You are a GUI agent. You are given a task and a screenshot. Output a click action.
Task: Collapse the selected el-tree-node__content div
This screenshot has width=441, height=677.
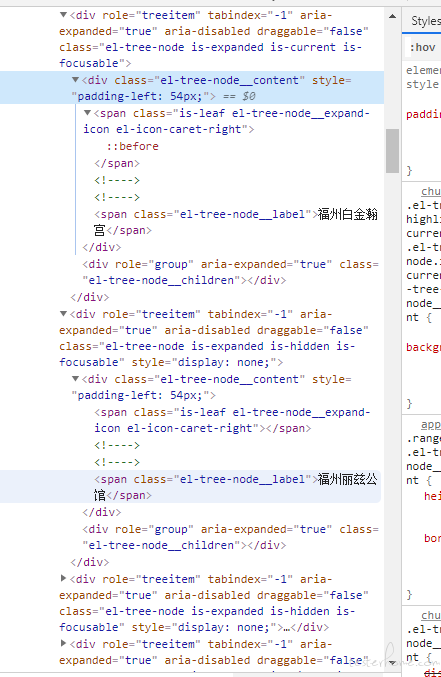[76, 80]
